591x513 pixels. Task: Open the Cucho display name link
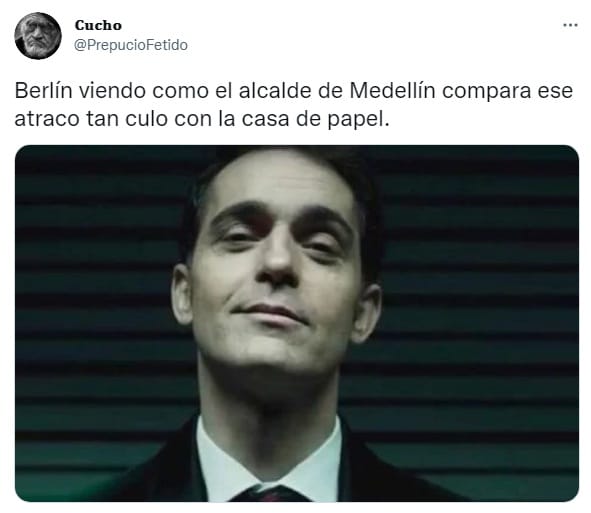98,25
